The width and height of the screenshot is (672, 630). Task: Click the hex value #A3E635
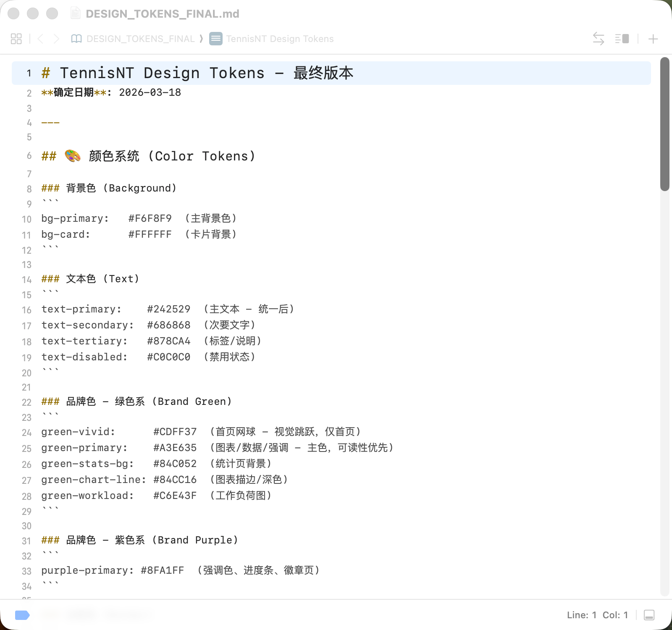pyautogui.click(x=175, y=448)
